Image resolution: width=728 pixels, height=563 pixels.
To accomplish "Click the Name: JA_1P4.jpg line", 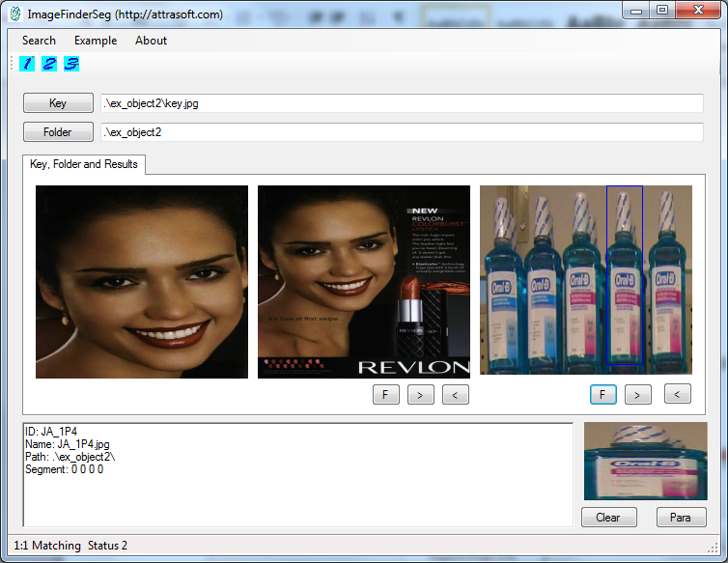I will [68, 444].
